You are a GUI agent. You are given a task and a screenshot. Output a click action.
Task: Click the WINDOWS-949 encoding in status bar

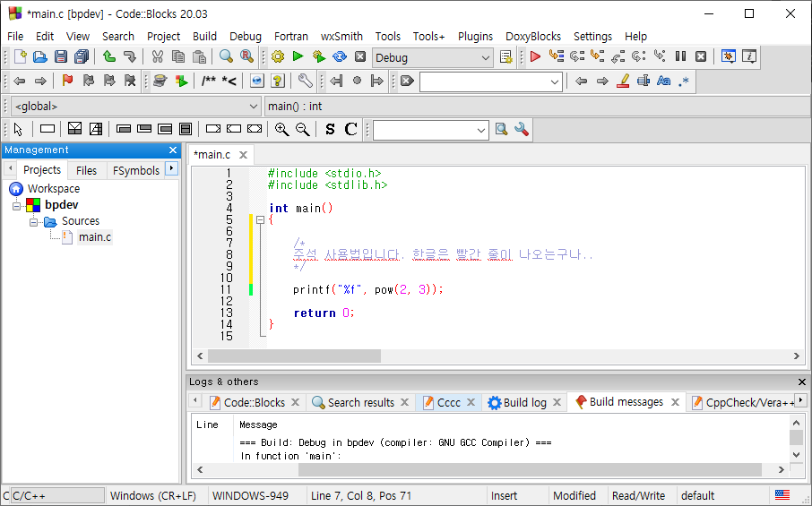pos(250,495)
